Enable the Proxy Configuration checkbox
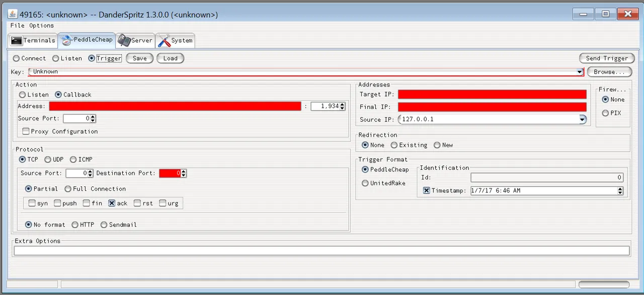Viewport: 644px width, 295px height. click(x=26, y=131)
